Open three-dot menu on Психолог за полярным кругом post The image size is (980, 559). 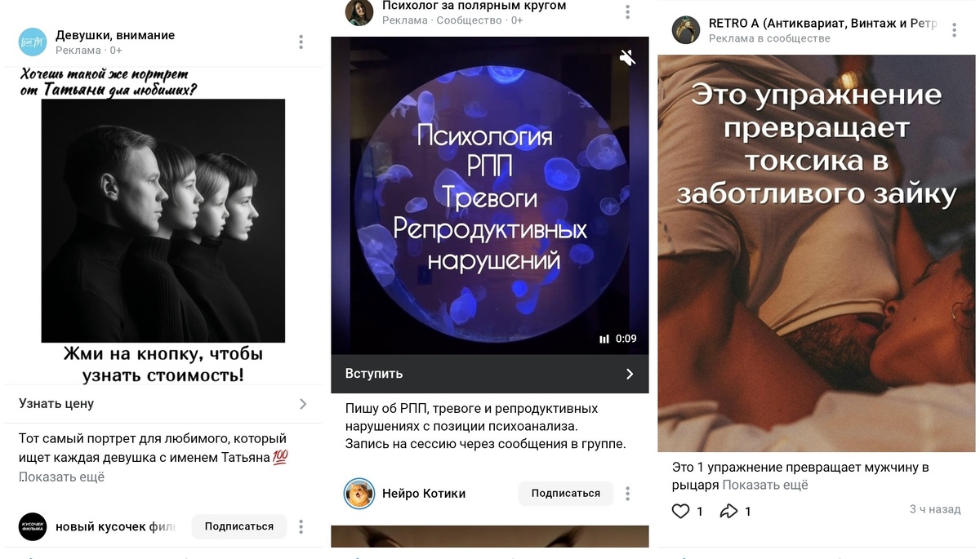[627, 12]
